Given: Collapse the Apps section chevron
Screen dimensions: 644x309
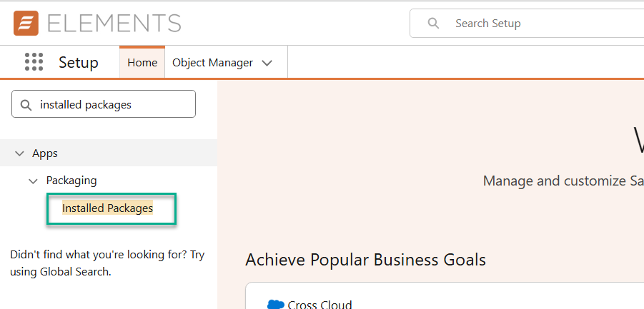Looking at the screenshot, I should (x=19, y=153).
